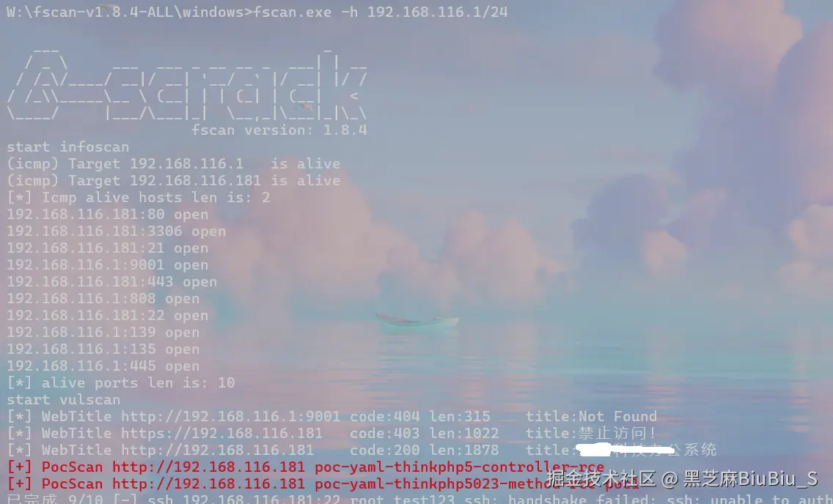
Task: Click the 192.168.116.181:80 open entry
Action: 107,215
